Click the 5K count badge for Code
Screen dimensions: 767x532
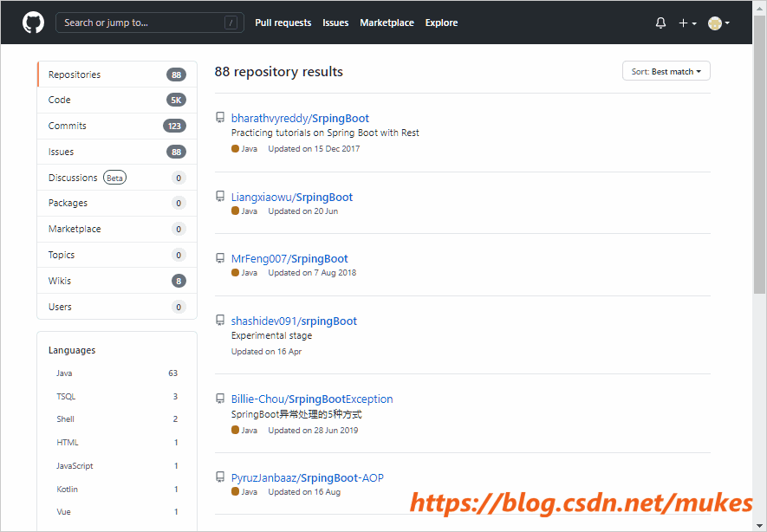(176, 100)
